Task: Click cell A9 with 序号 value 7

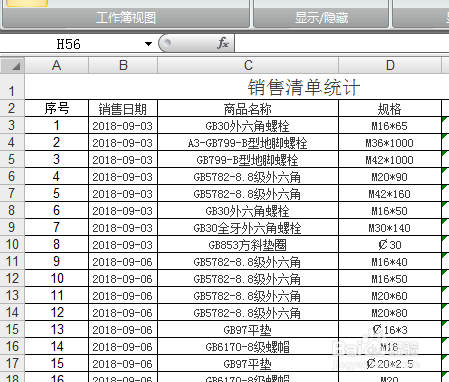Action: pos(57,227)
